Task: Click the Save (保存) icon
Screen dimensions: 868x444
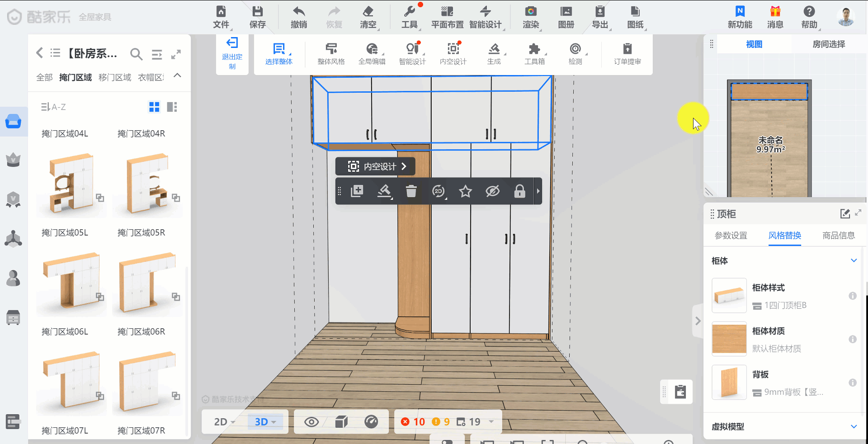Action: coord(257,12)
